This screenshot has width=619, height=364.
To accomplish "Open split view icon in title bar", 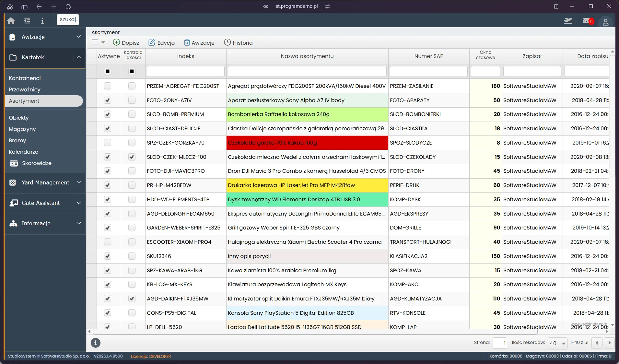I will click(x=556, y=6).
